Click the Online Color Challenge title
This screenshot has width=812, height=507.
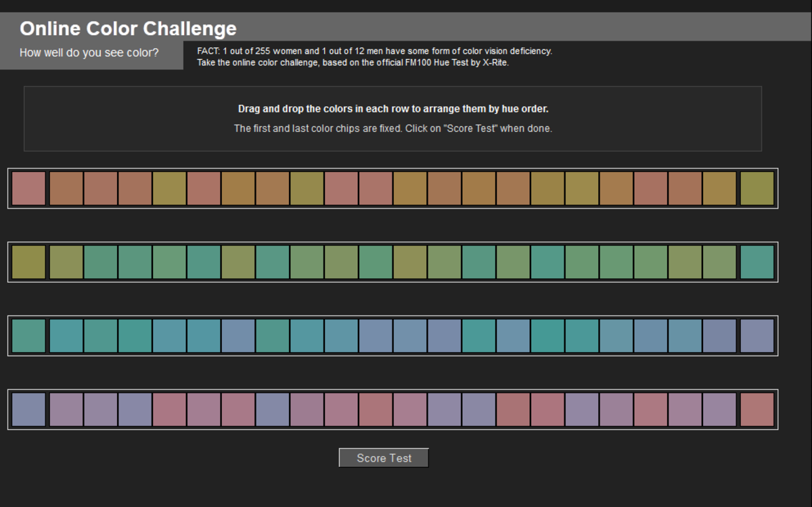(128, 28)
